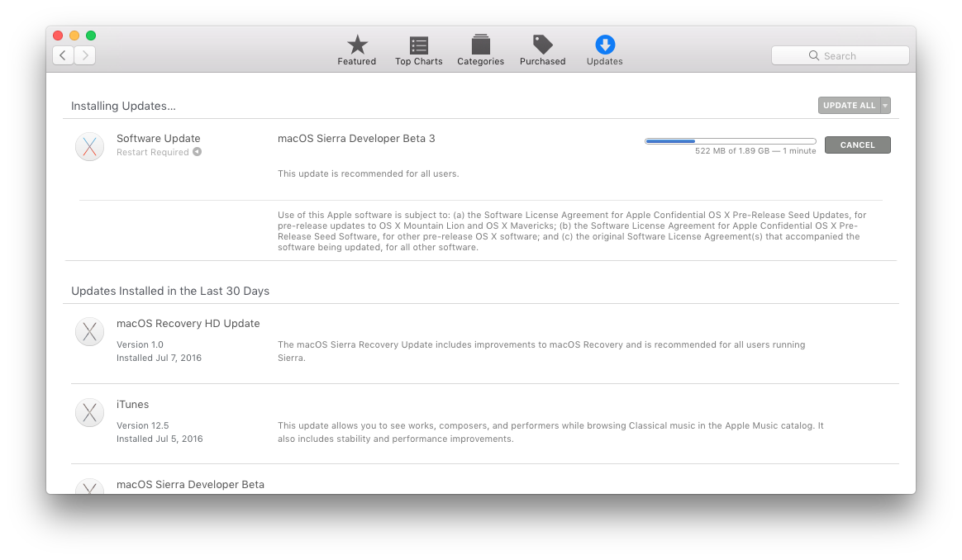Click 'Version 1.0' text
The width and height of the screenshot is (962, 560).
pos(140,344)
